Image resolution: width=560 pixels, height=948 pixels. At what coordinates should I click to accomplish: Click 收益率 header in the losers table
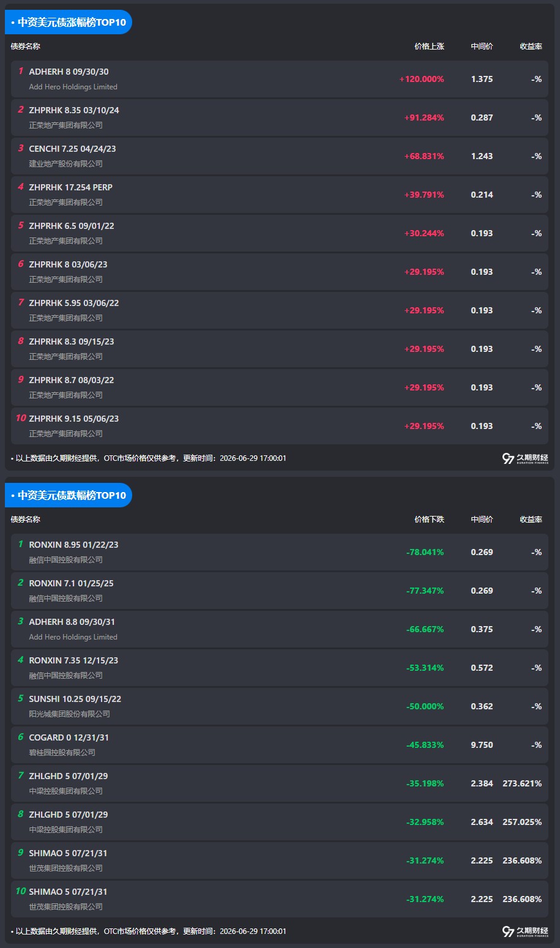coord(531,520)
